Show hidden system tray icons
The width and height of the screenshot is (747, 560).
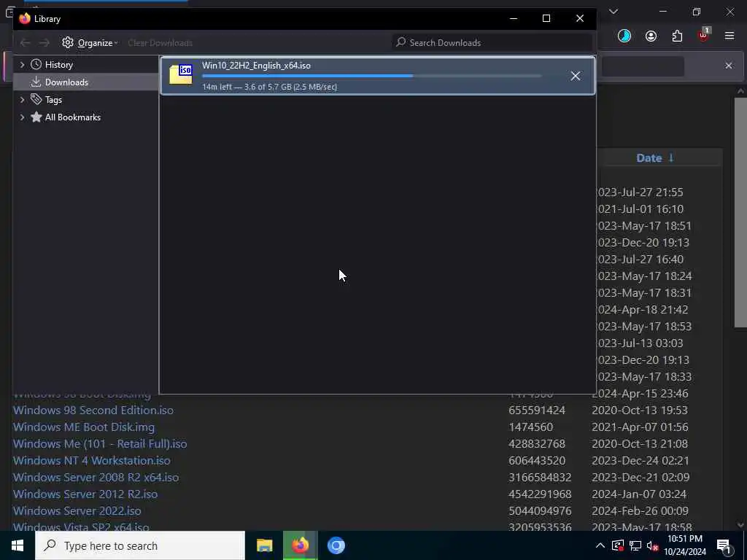click(600, 545)
